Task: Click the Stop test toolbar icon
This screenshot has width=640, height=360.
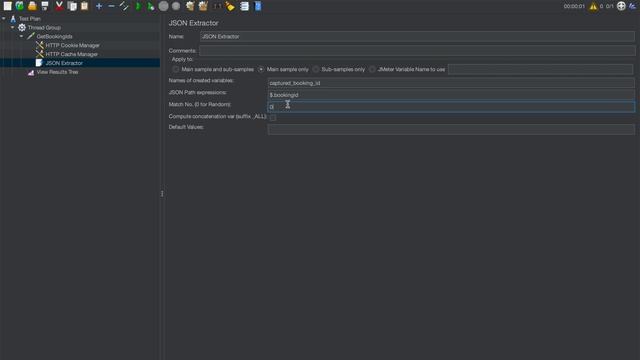Action: tap(164, 6)
